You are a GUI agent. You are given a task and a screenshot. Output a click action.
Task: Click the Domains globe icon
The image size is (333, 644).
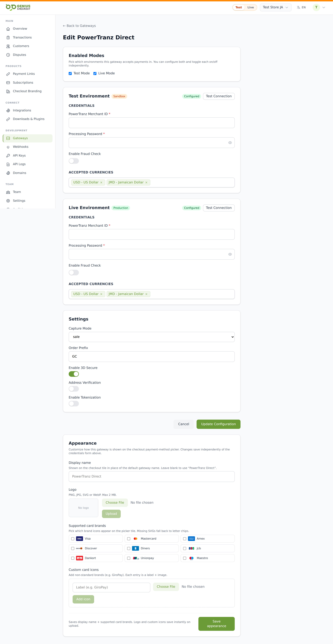[8, 173]
